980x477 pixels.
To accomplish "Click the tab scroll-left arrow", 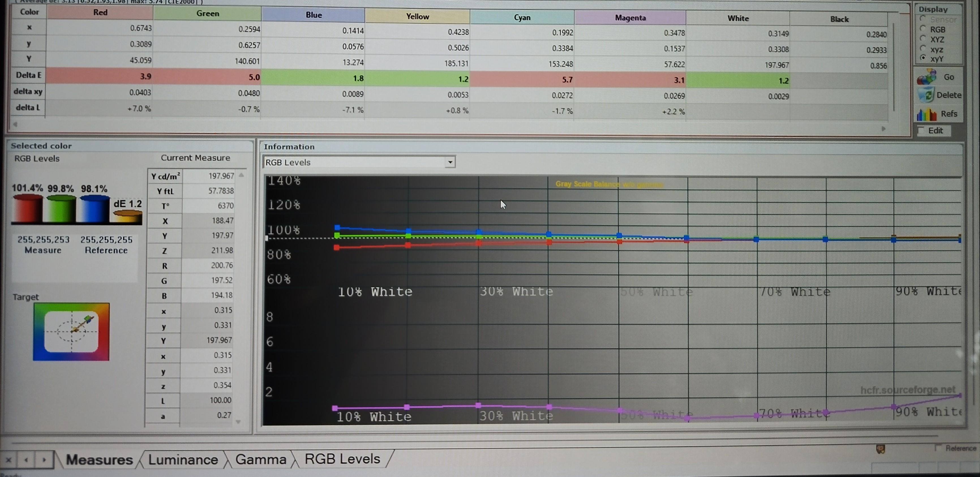I will (x=26, y=460).
